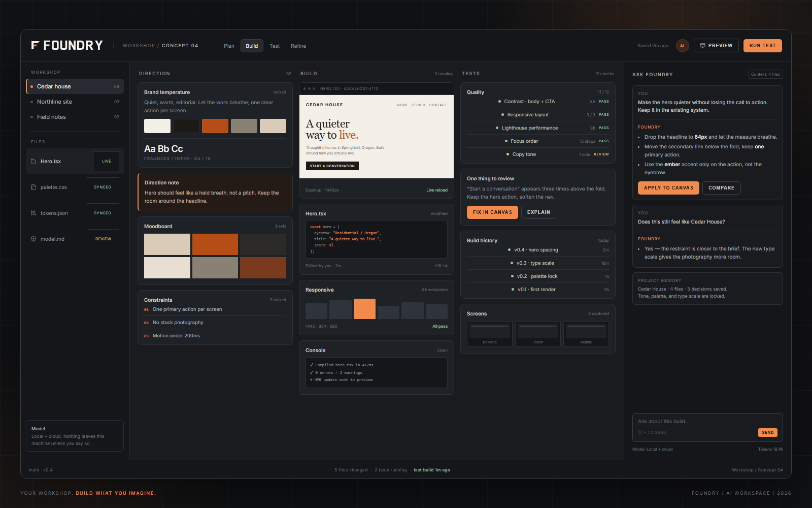
Task: Open the Mobile screen thumbnail
Action: click(x=586, y=334)
